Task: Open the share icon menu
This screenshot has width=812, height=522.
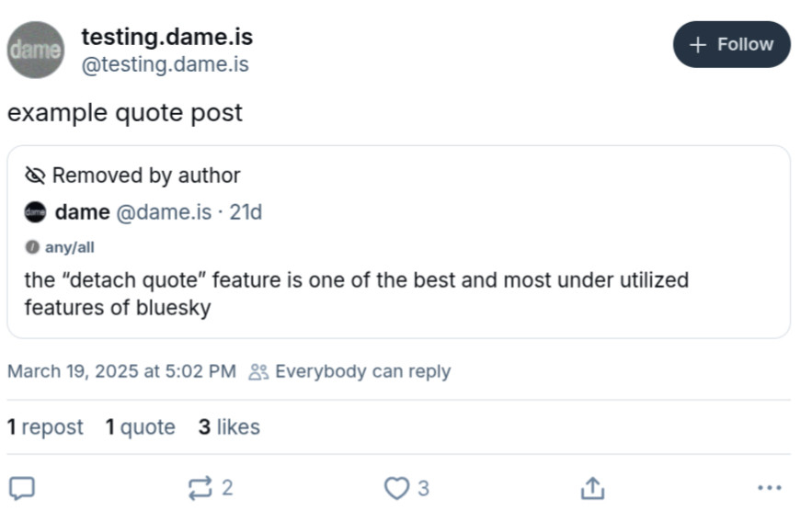Action: tap(592, 488)
